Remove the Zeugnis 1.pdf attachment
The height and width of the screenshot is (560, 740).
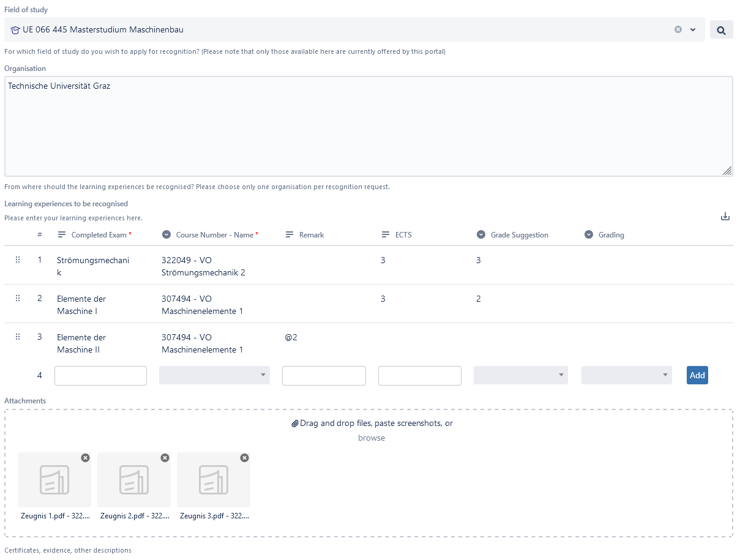[x=85, y=458]
